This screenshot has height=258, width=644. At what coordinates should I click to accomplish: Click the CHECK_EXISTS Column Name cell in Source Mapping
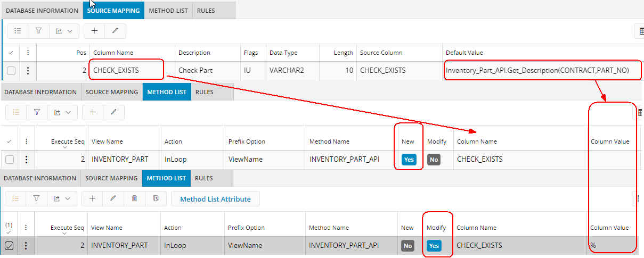[x=125, y=70]
